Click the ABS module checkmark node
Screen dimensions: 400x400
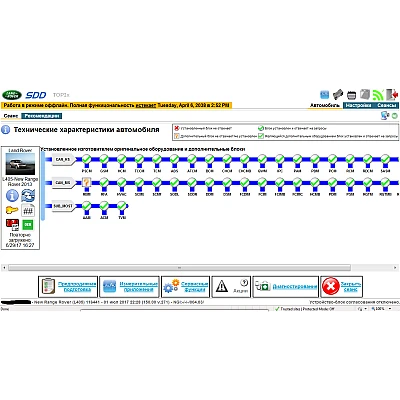pos(175,159)
